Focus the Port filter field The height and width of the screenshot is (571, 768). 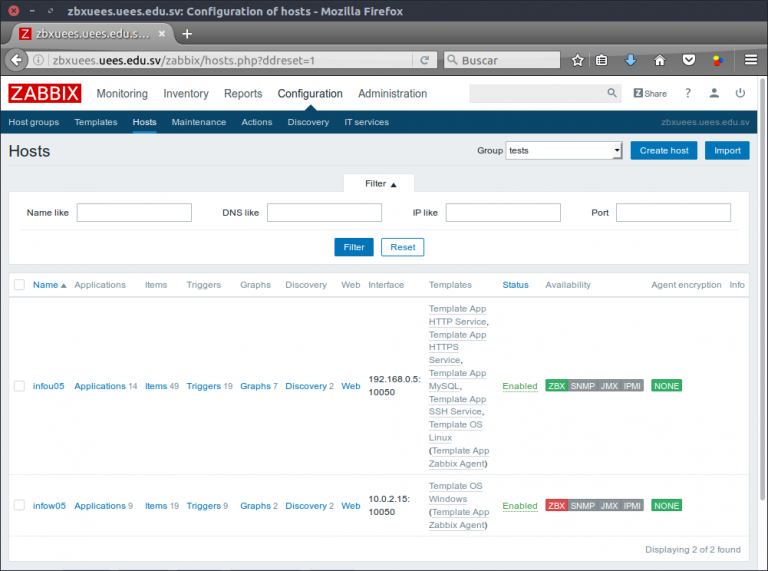point(673,213)
